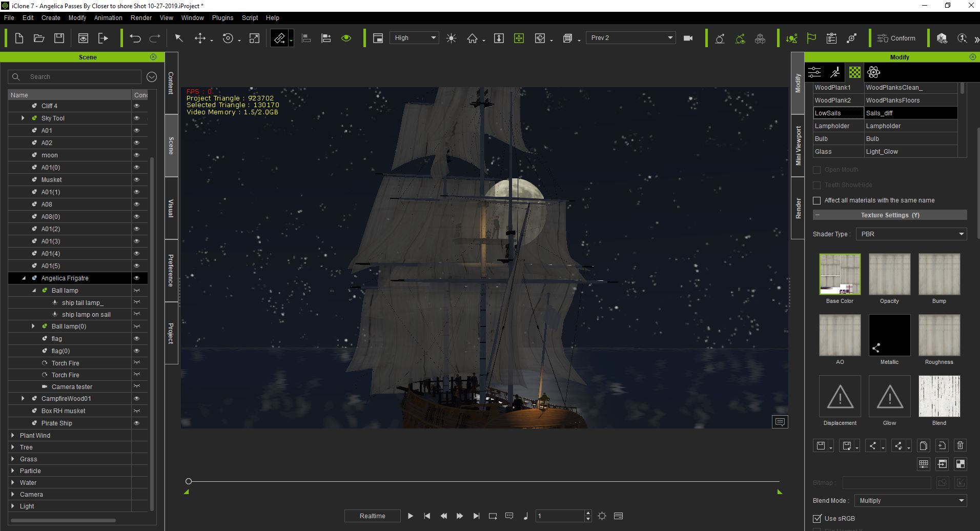Viewport: 980px width, 531px height.
Task: Open the Motion runner tab in Modify
Action: [x=835, y=72]
